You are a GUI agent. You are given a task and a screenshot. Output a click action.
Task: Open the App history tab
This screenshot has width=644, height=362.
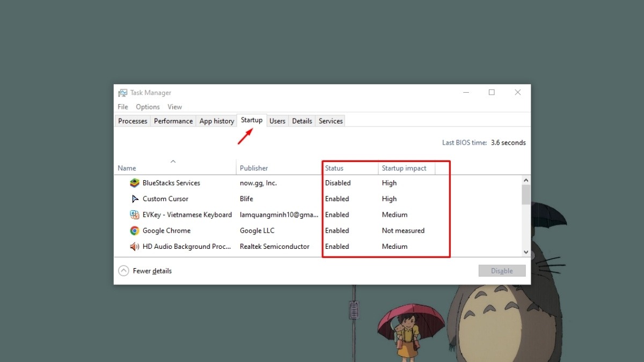click(x=217, y=121)
